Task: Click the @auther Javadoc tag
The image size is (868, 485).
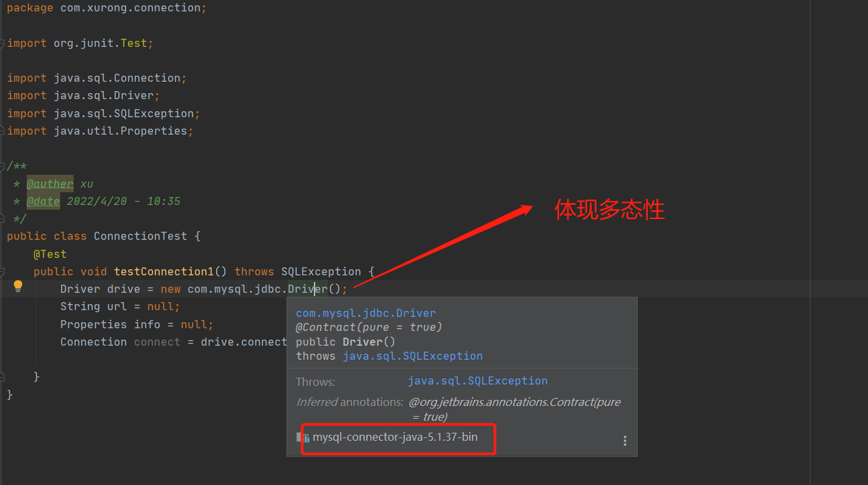Action: 50,184
